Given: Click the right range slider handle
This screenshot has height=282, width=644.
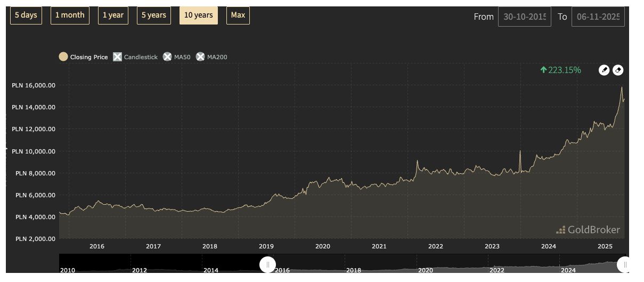Looking at the screenshot, I should pos(624,264).
